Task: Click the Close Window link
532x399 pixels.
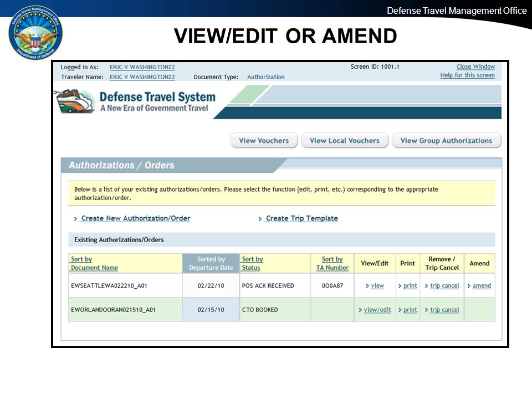Action: (x=475, y=66)
